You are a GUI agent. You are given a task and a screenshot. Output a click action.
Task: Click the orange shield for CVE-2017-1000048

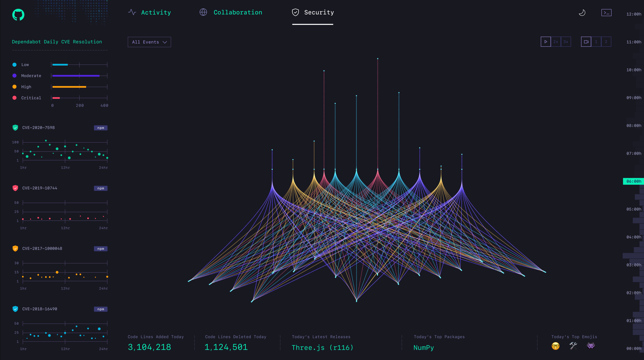pos(15,248)
